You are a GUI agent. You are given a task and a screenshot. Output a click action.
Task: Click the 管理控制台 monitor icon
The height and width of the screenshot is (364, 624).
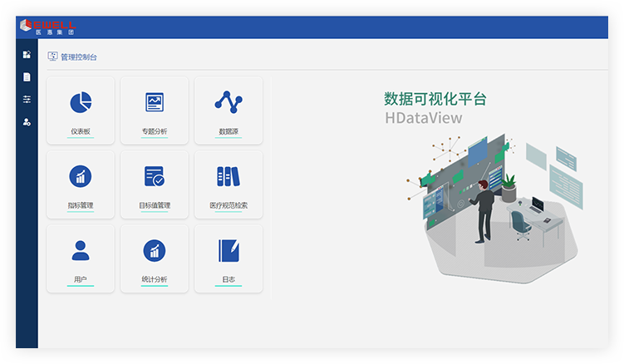tap(52, 57)
